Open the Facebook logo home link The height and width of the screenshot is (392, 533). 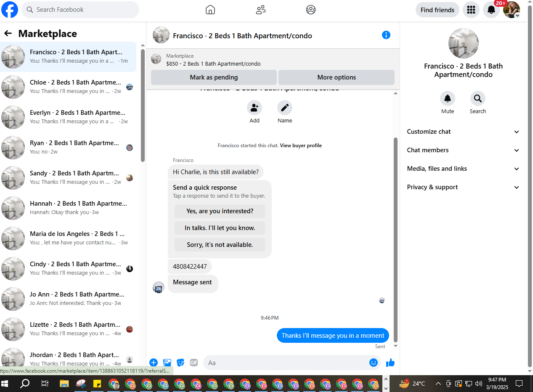click(10, 10)
